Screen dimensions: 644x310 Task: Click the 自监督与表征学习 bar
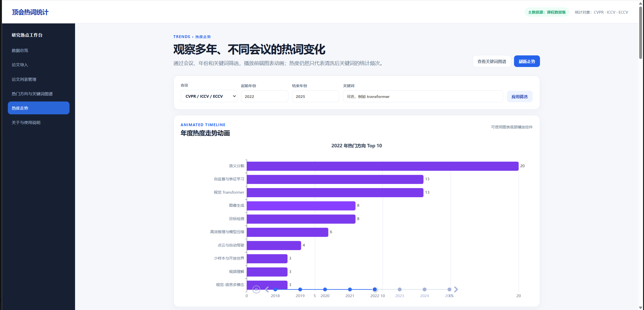click(x=335, y=179)
